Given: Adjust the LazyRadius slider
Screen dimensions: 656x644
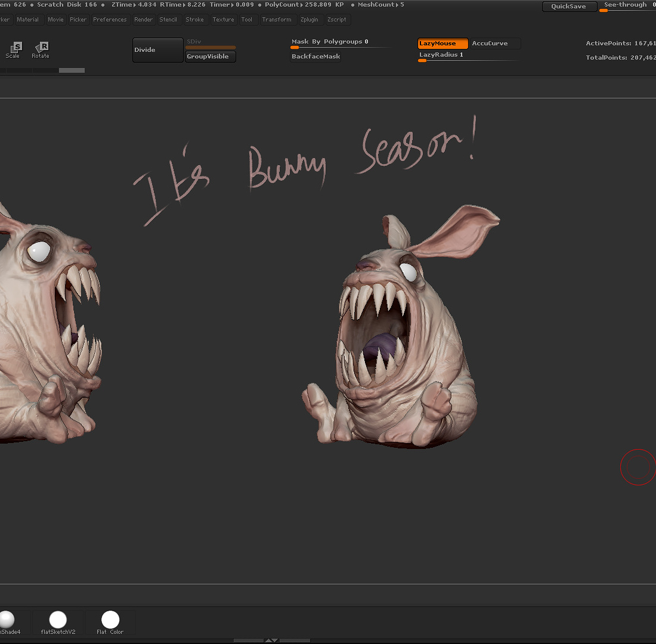Looking at the screenshot, I should coord(469,57).
